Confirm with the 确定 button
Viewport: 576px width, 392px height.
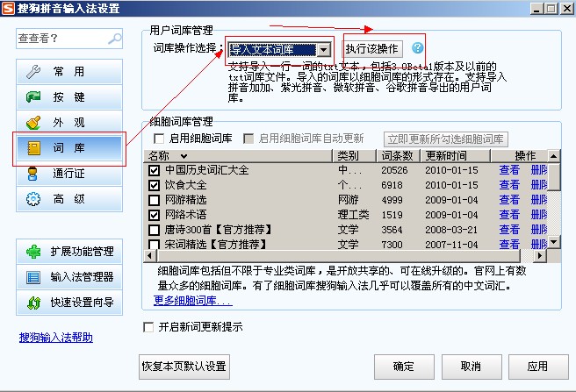pos(404,367)
